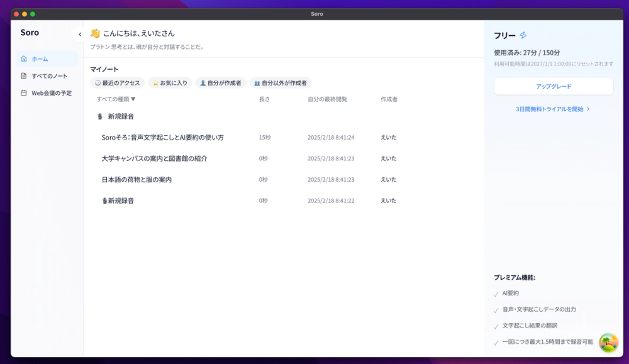Open the ホーム page from the sidebar

47,59
